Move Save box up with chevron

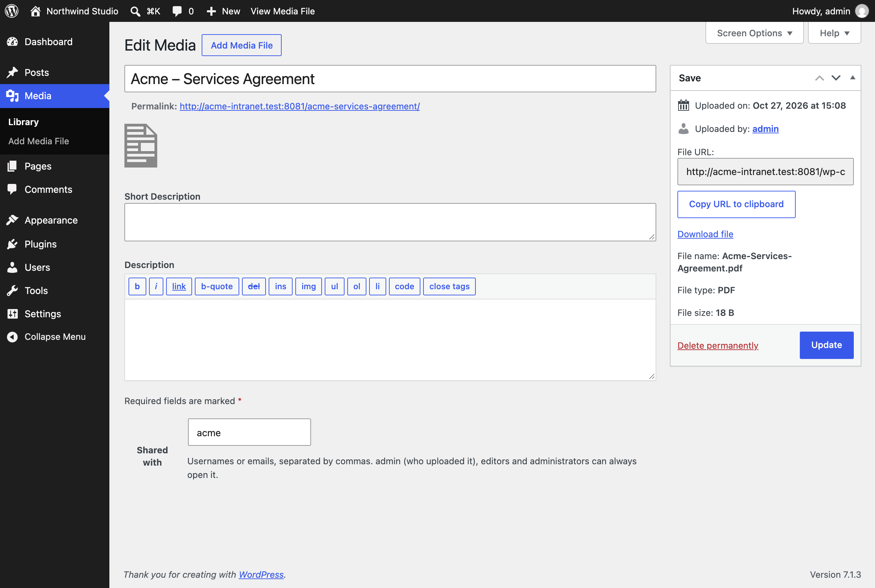click(819, 78)
